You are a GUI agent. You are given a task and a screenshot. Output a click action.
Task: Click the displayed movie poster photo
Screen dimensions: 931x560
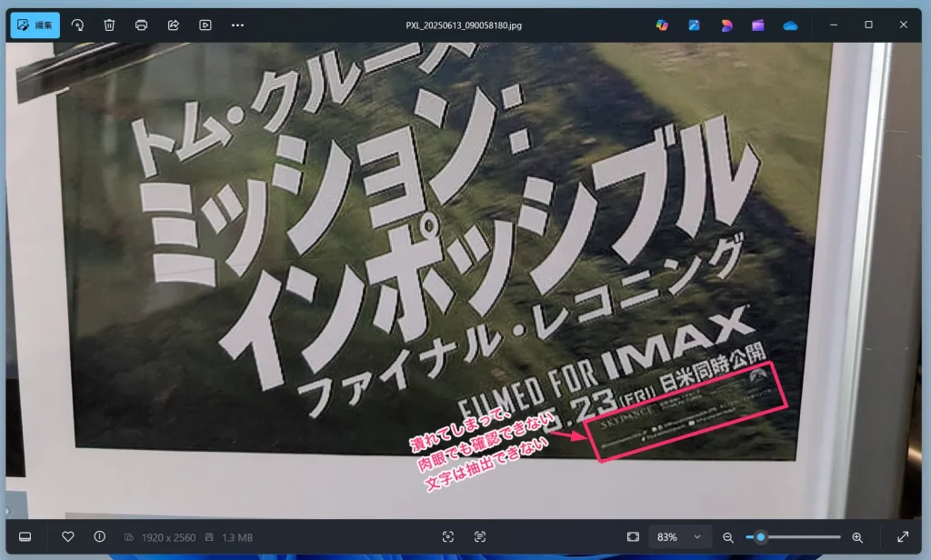pyautogui.click(x=464, y=280)
